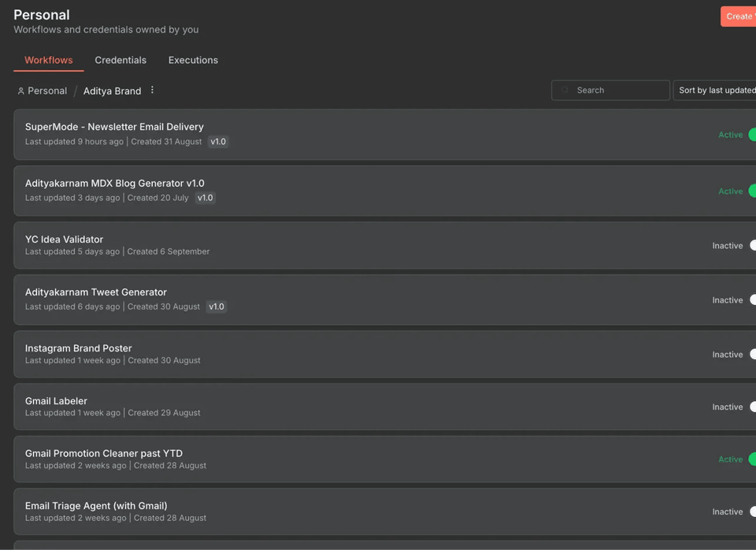Image resolution: width=756 pixels, height=550 pixels.
Task: Select the Workflows tab
Action: (x=48, y=60)
